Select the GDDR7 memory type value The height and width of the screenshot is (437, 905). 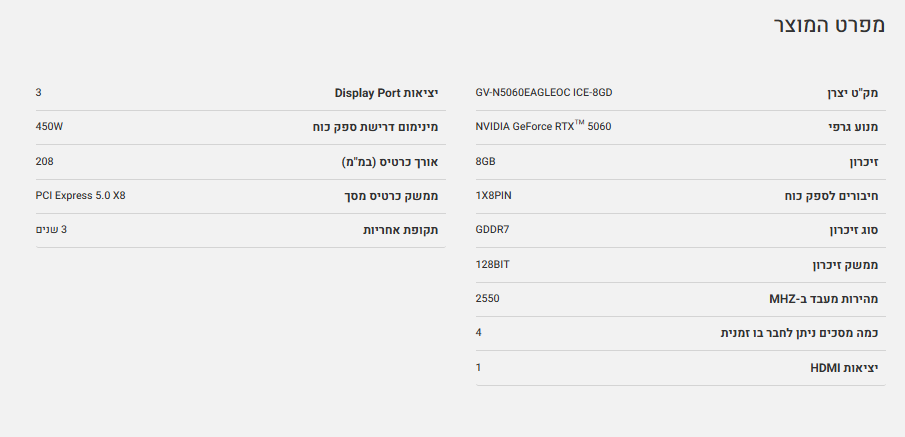pos(493,230)
